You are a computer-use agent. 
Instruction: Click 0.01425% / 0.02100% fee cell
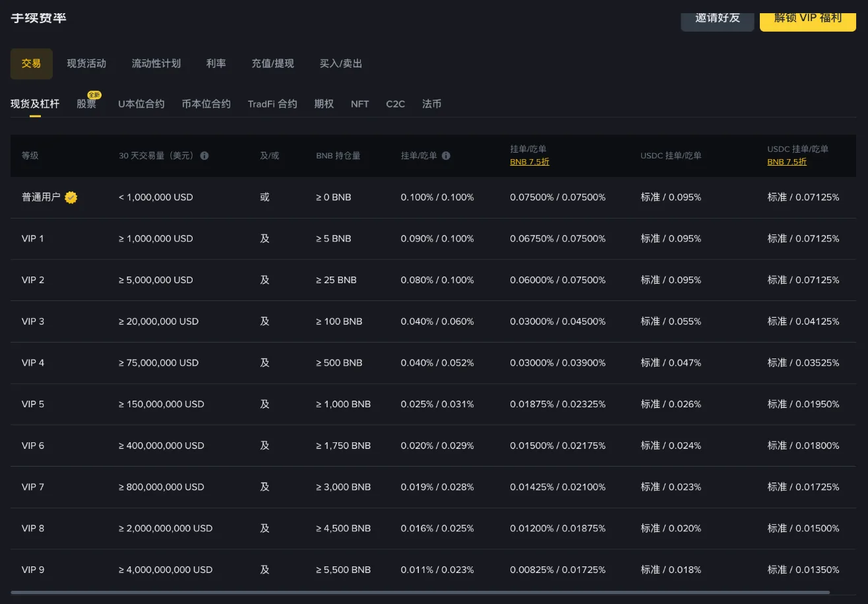pos(557,487)
